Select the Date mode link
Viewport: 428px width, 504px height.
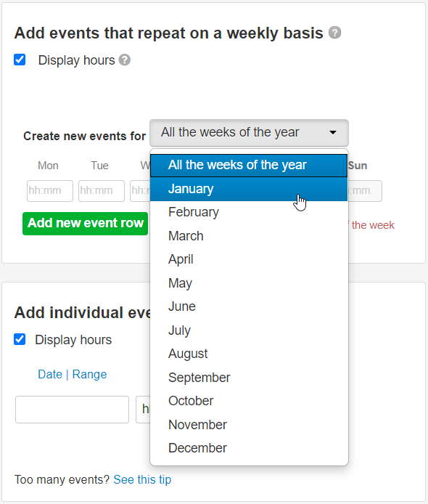click(x=50, y=375)
